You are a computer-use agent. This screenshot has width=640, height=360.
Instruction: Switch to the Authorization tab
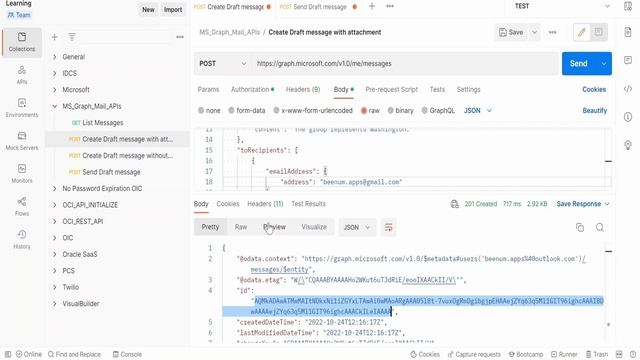click(252, 89)
